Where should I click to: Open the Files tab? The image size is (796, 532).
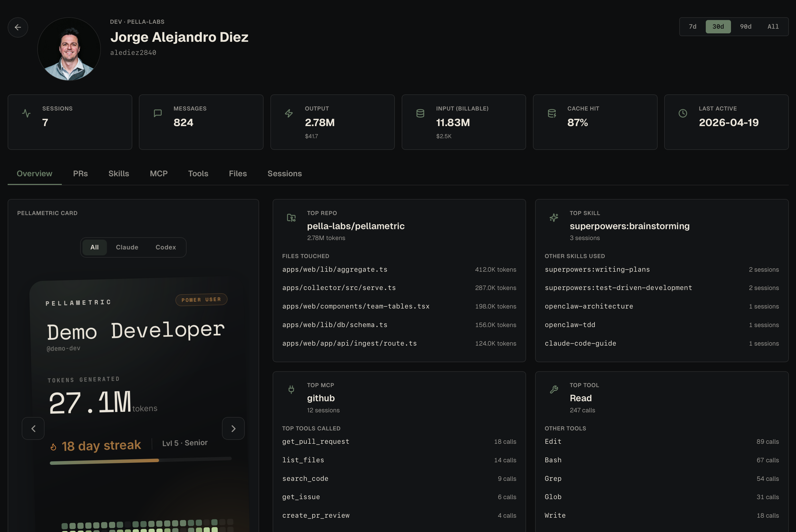click(x=238, y=173)
